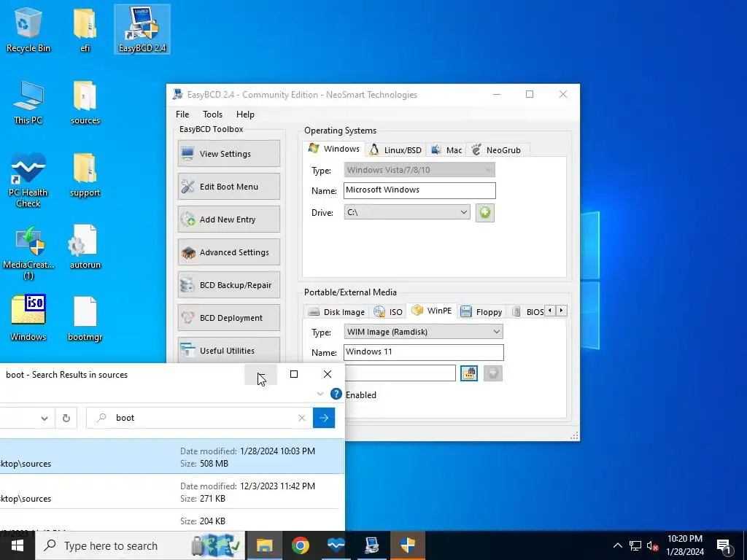
Task: Click the Windows 11 name field
Action: 424,352
